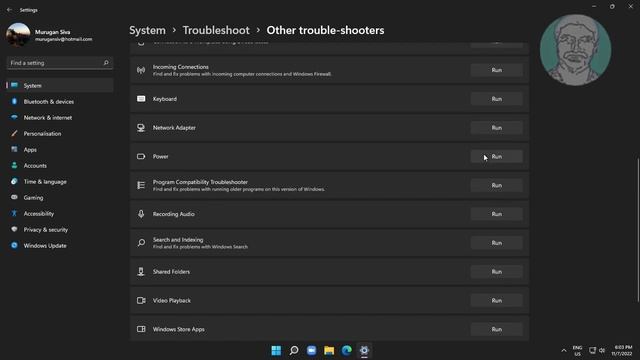Open Personalisation settings

coord(60,133)
